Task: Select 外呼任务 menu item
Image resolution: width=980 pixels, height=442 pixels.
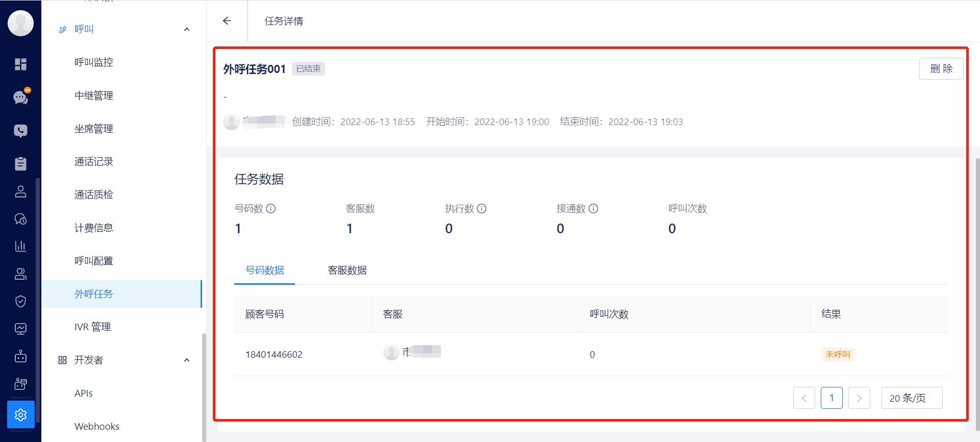Action: 122,294
